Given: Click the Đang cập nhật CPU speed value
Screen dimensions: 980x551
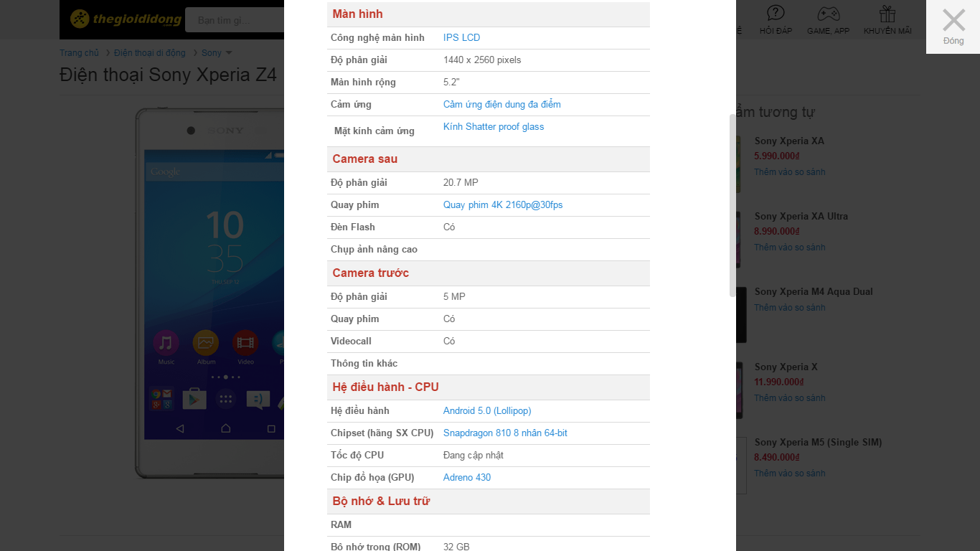Looking at the screenshot, I should pyautogui.click(x=473, y=456).
